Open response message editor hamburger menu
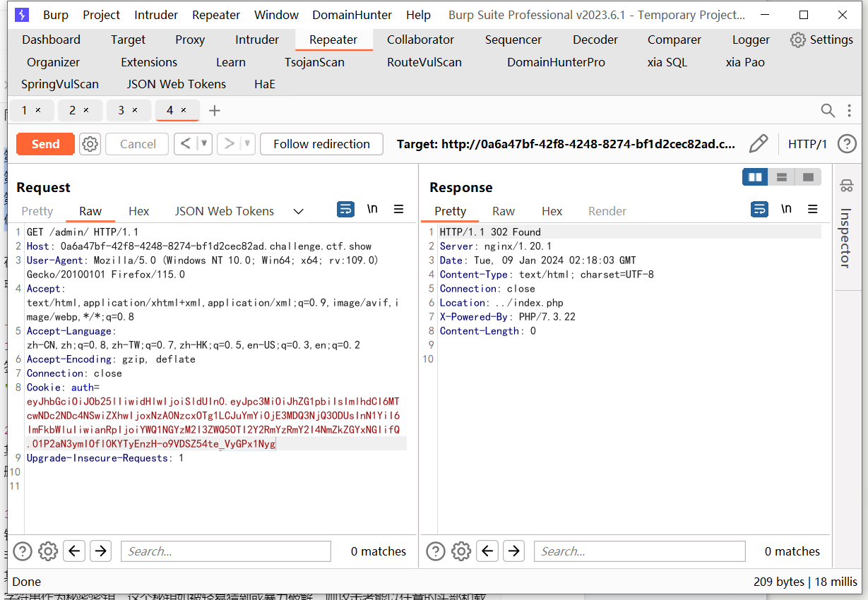 (x=813, y=210)
